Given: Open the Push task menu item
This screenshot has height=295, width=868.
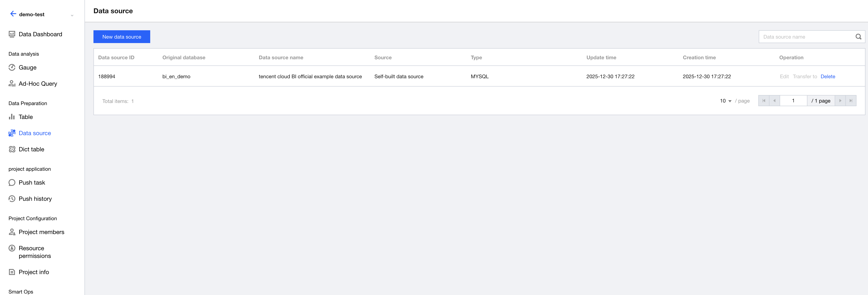Looking at the screenshot, I should click(x=32, y=182).
